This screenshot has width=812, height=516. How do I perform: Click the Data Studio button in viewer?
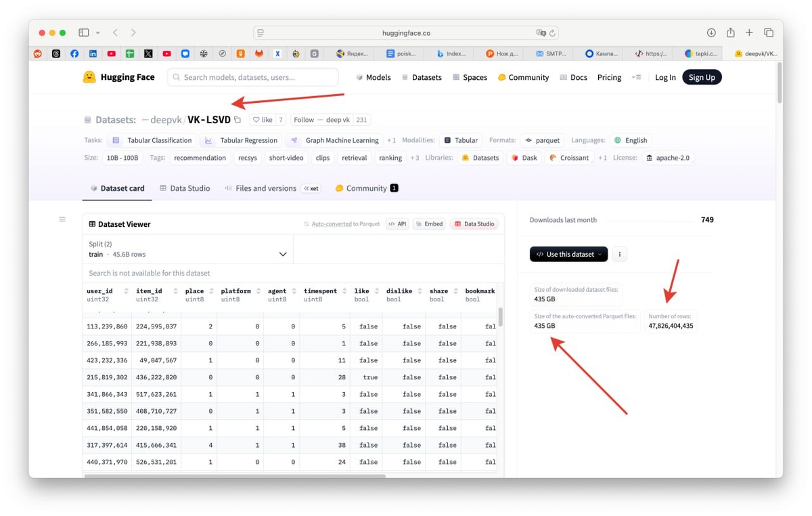click(474, 224)
